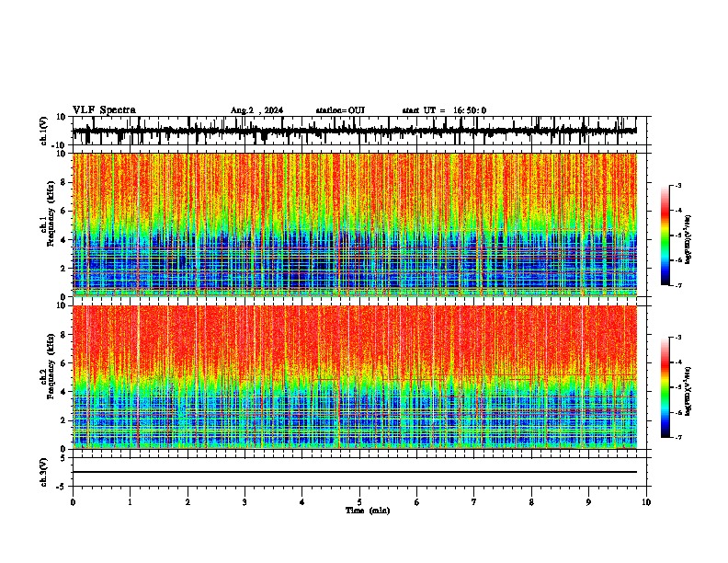Click time axis tick label "9"

[x=588, y=502]
